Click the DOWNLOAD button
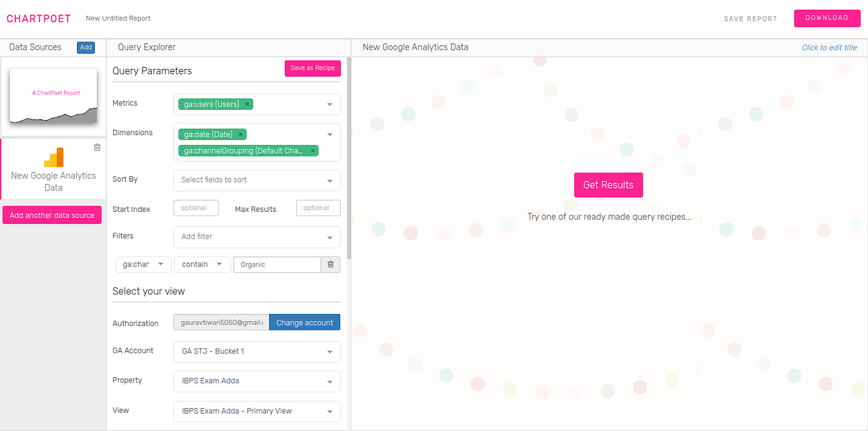 pos(827,18)
